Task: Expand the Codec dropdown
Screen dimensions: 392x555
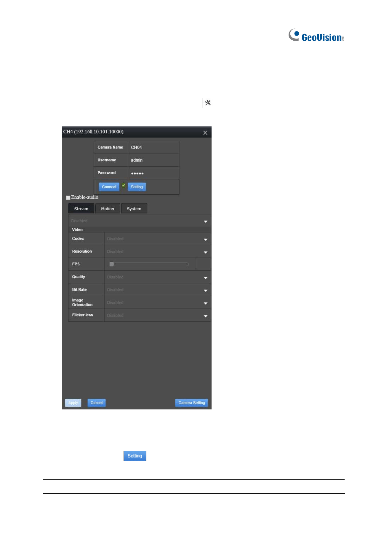Action: point(158,239)
